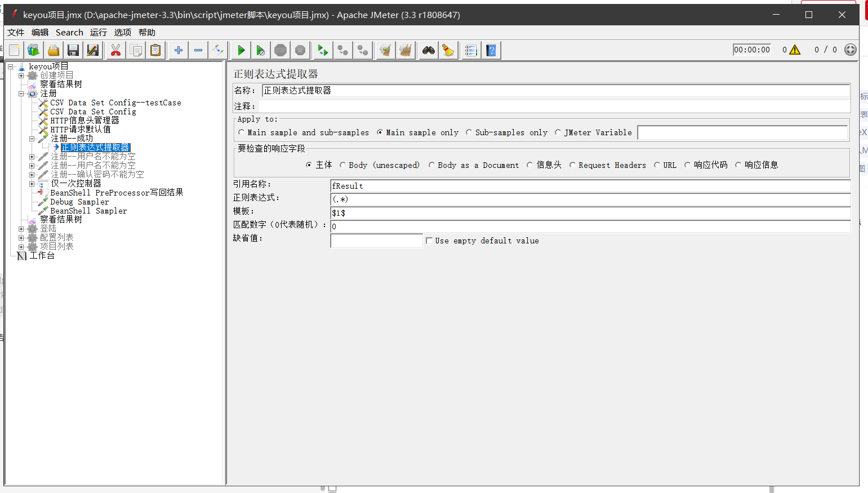Screen dimensions: 868x493
Task: Click the elapsed time 00:00:00 display
Action: (x=752, y=50)
